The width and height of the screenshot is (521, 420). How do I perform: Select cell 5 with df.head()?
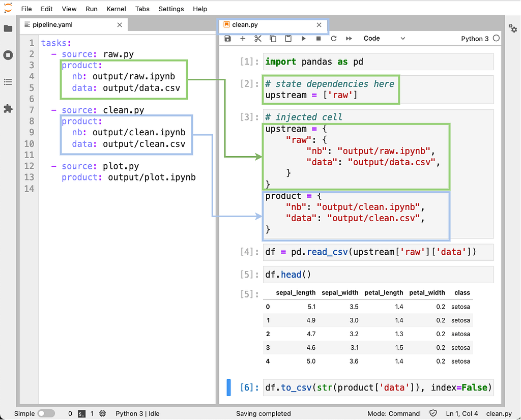click(x=378, y=275)
